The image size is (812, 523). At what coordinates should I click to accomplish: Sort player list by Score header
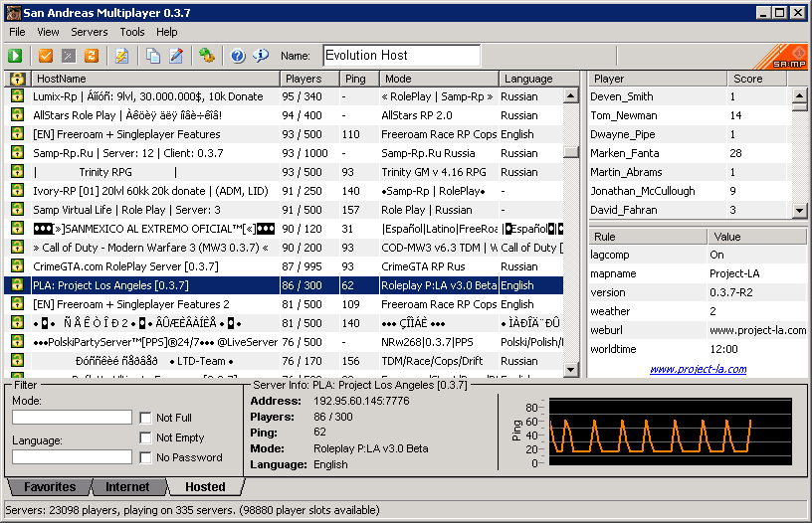[x=756, y=79]
